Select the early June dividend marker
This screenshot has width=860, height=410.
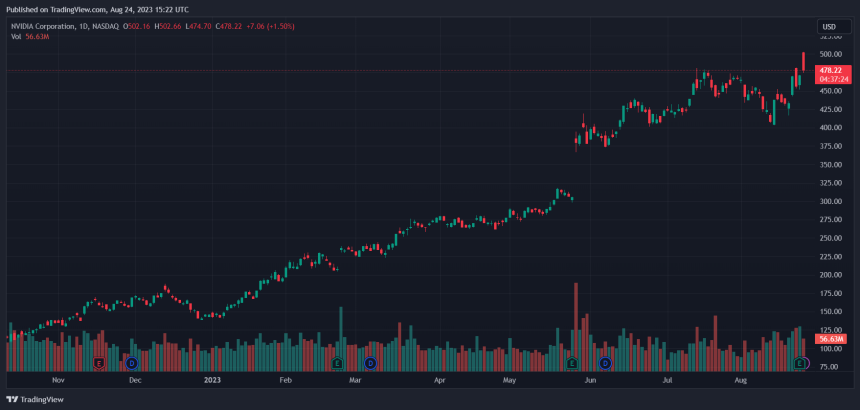pos(604,362)
